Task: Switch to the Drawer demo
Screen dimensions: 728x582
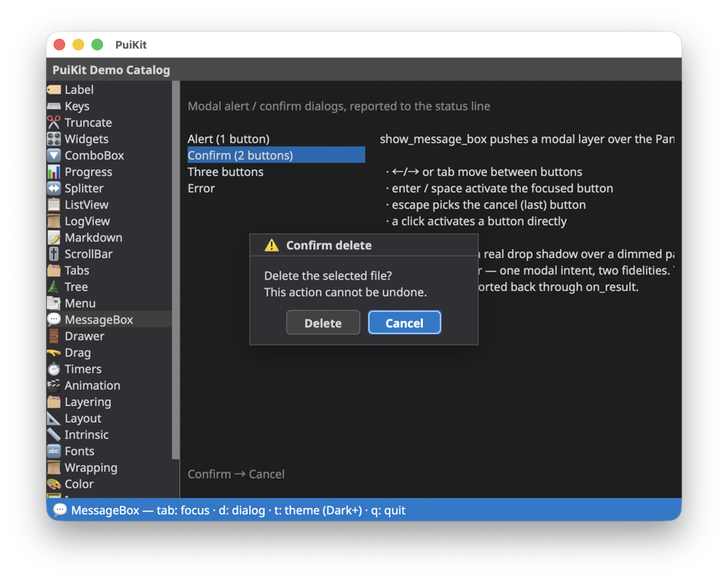Action: [109, 336]
